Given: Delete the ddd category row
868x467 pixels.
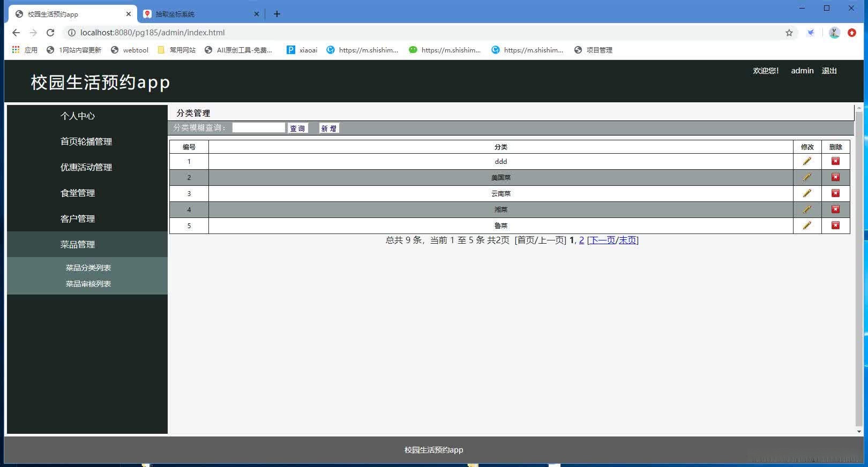Looking at the screenshot, I should (835, 161).
